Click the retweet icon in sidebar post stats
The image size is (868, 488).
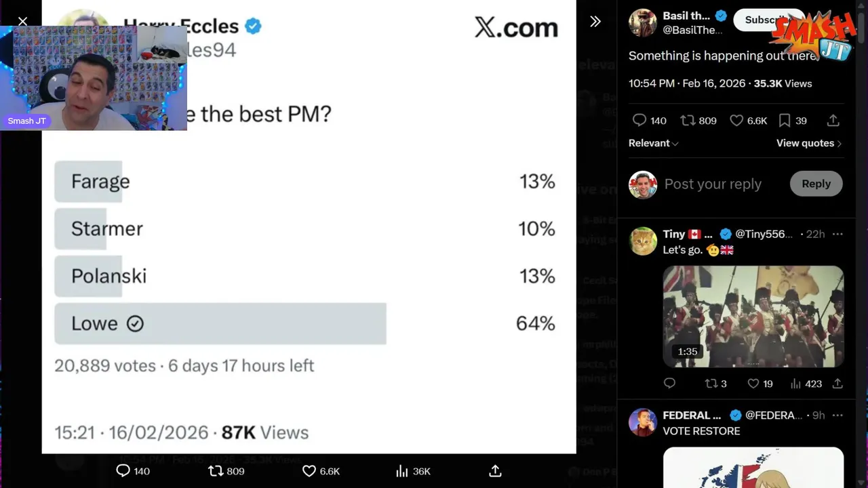click(688, 121)
